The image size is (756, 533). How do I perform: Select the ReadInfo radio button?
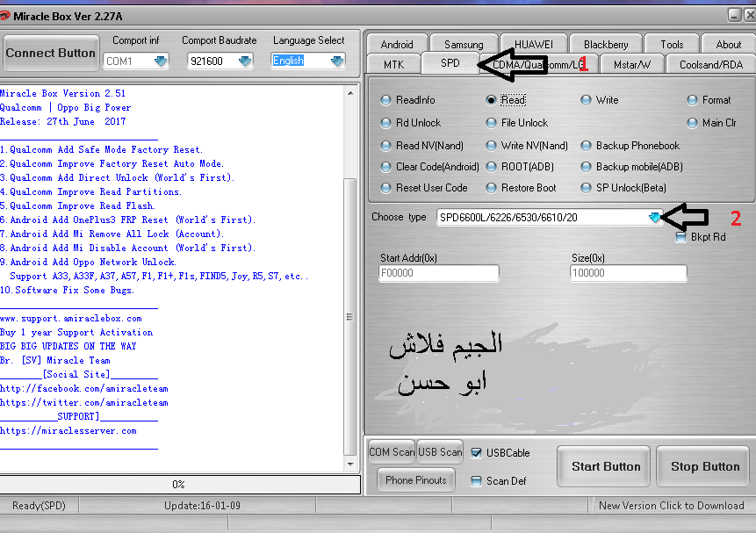[x=385, y=100]
